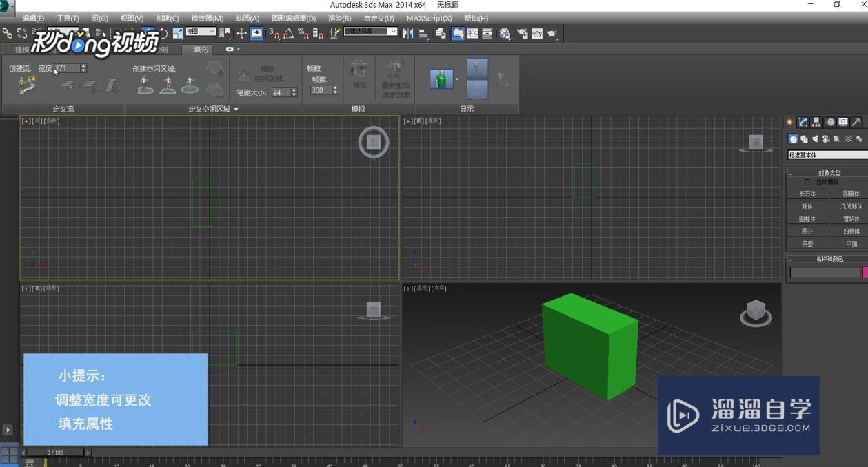Viewport: 868px width, 467px height.
Task: Enable the AutoGrid checkbox
Action: click(x=808, y=181)
